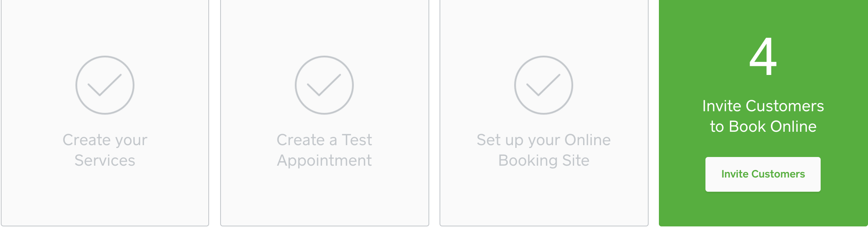Click the large step number 4

coord(763,56)
